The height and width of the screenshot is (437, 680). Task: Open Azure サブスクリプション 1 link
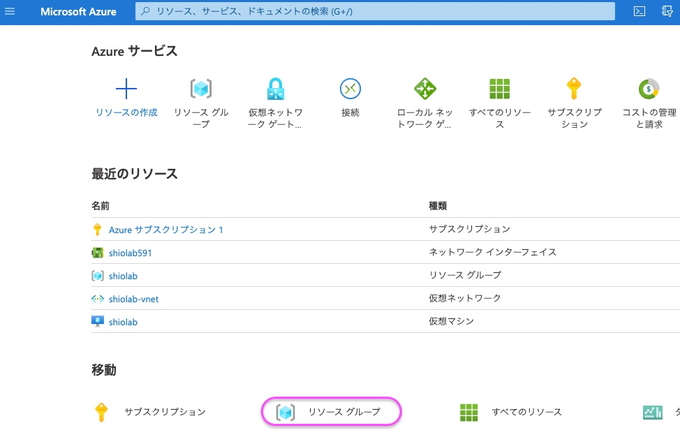(166, 230)
